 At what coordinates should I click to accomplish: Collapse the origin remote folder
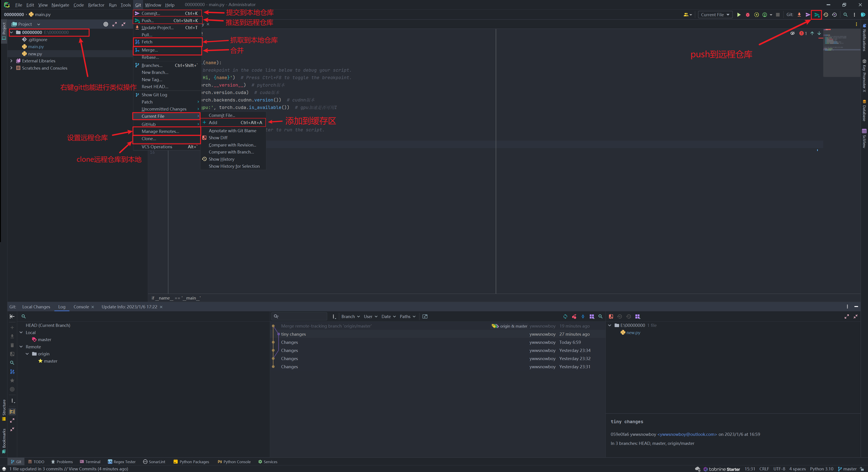click(27, 354)
